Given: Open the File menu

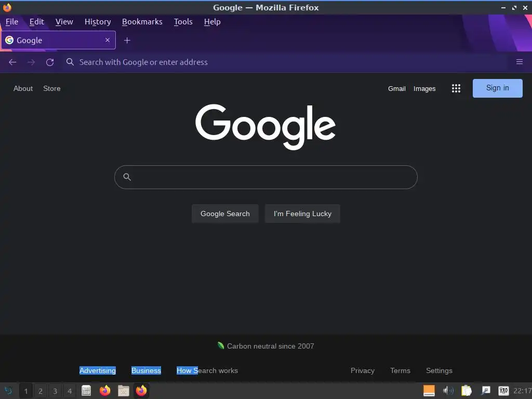Looking at the screenshot, I should [x=12, y=22].
